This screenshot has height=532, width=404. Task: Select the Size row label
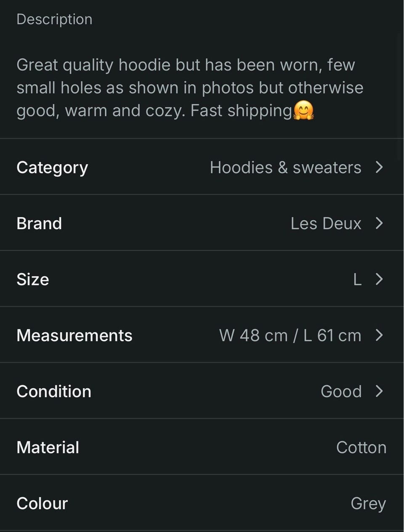[x=33, y=279]
